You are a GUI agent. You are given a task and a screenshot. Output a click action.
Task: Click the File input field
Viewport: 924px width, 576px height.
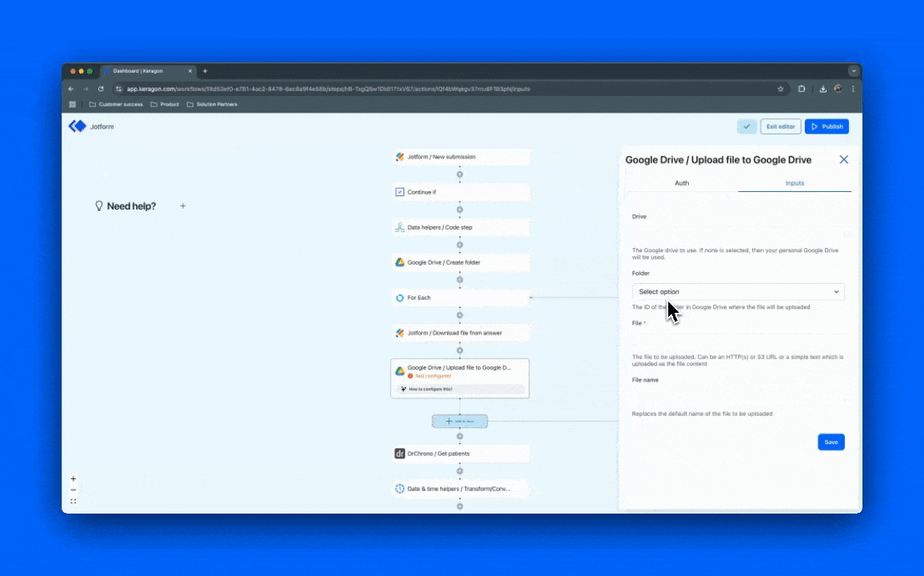click(738, 341)
